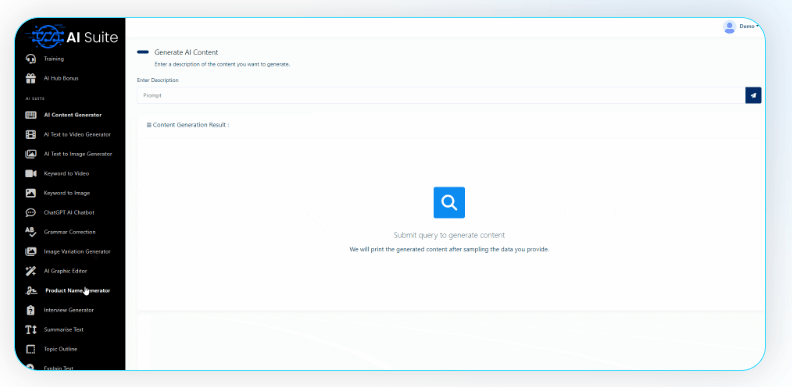Screen dimensions: 792x387
Task: Click the ChatGPT AI Chatbot bubble icon
Action: [31, 213]
